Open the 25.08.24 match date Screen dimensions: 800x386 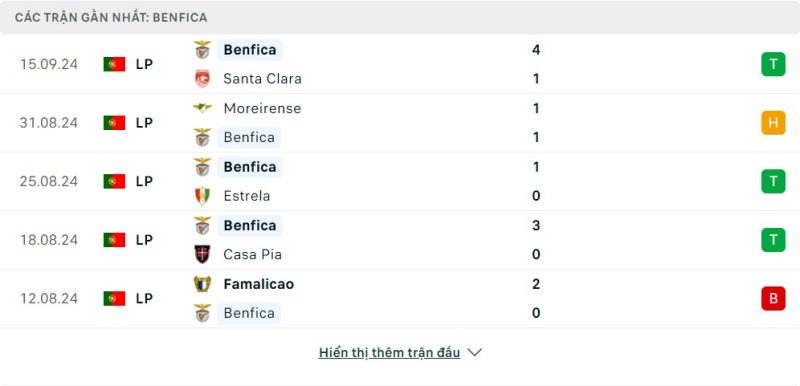tap(49, 181)
